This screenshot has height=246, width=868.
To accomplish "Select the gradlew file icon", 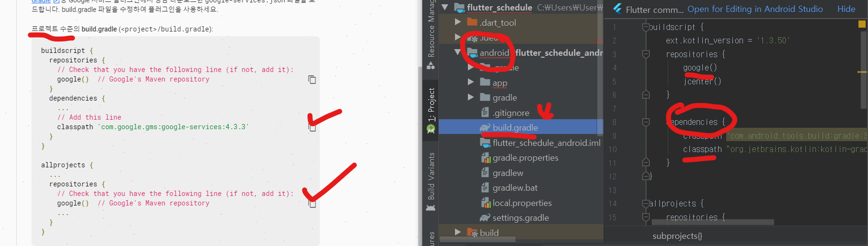I will (485, 173).
